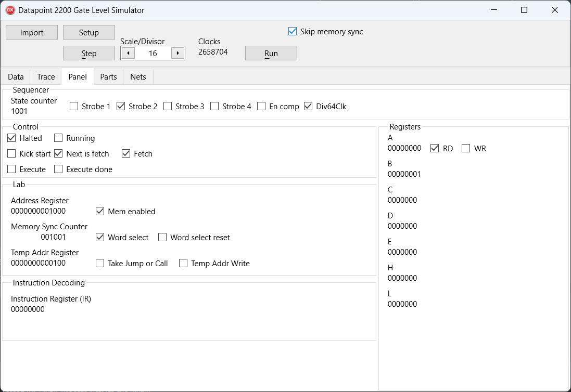Switch to the Data tab
Viewport: 571px width, 392px height.
click(16, 77)
